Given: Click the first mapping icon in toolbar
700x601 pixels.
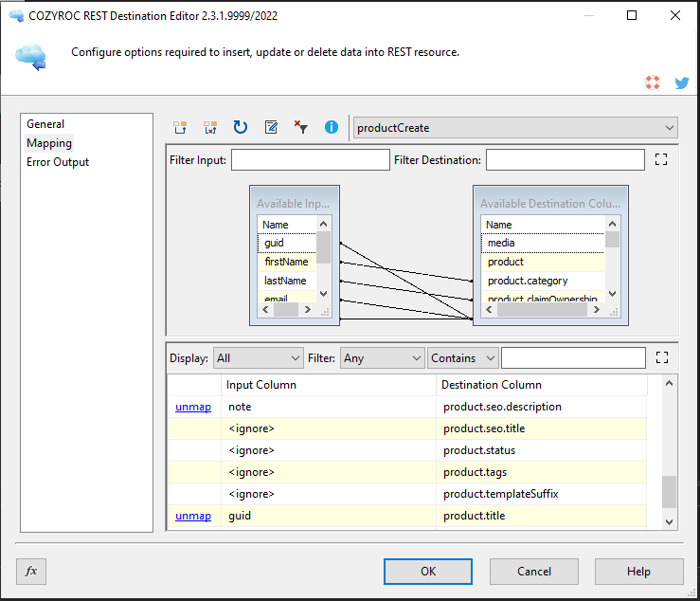Looking at the screenshot, I should point(180,127).
